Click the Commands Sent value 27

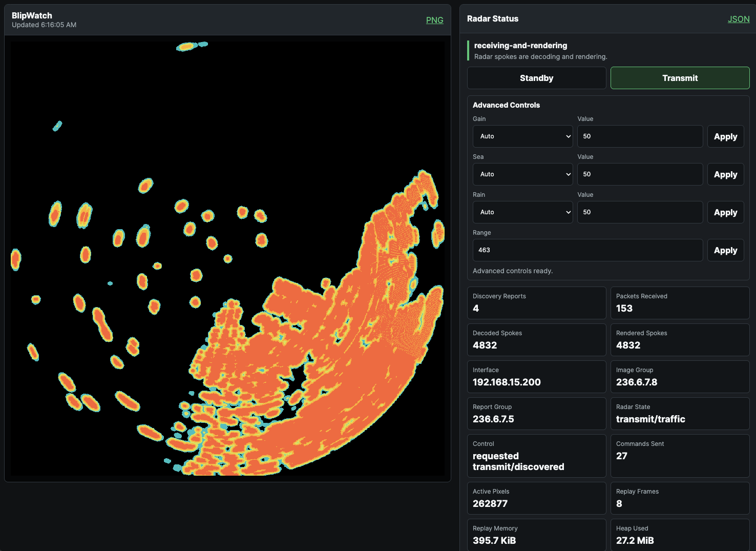622,456
